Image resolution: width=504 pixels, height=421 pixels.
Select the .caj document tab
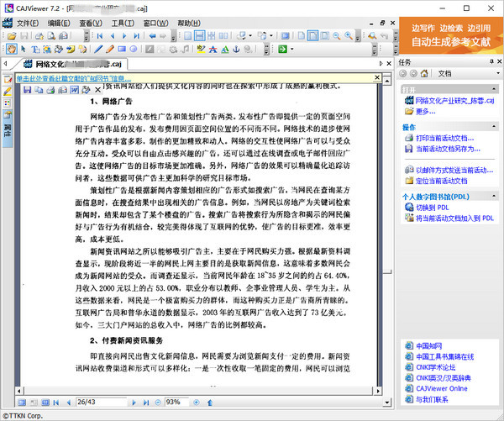pyautogui.click(x=73, y=64)
